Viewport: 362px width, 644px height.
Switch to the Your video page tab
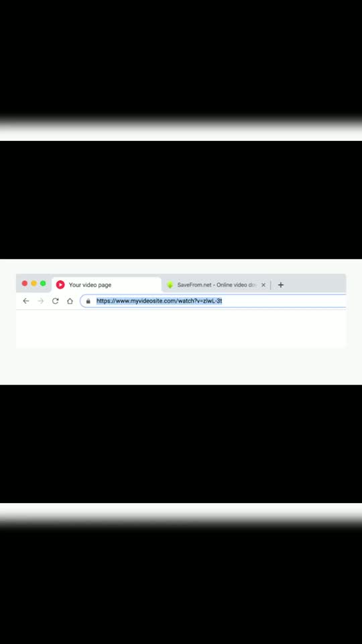[x=107, y=284]
